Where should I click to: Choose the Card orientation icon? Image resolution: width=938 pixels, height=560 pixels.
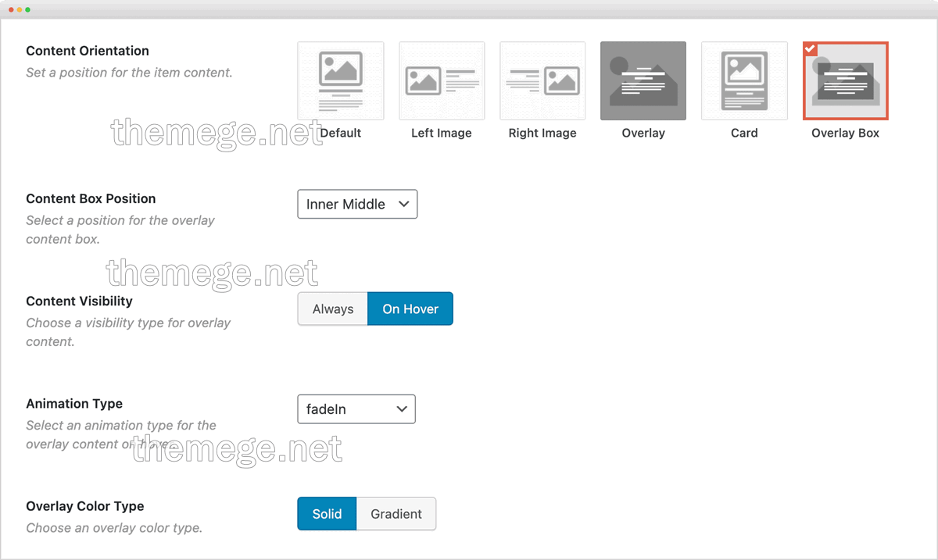pyautogui.click(x=744, y=81)
